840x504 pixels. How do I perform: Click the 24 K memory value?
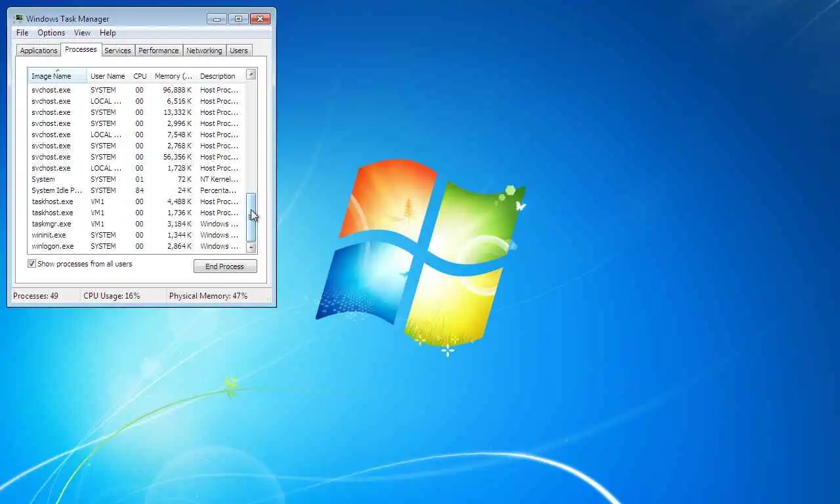click(185, 190)
